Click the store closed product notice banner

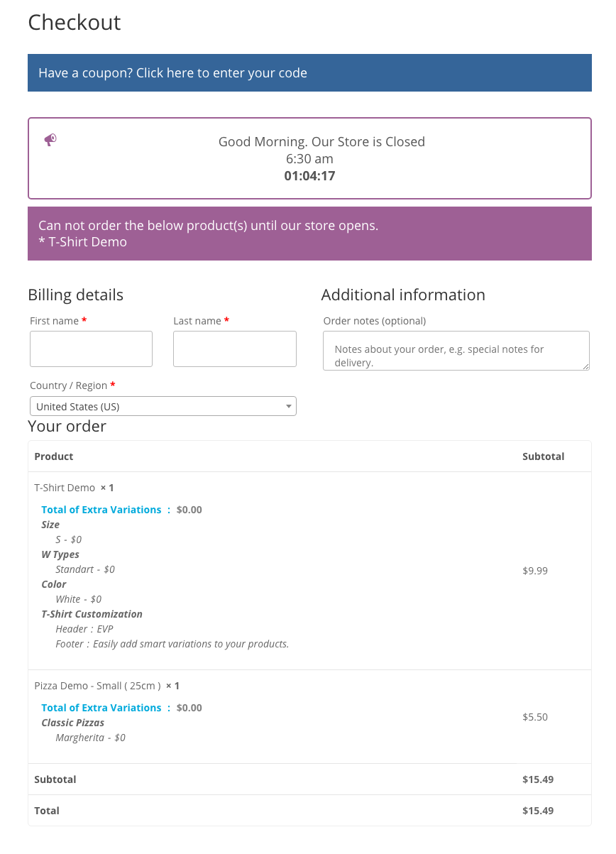point(309,234)
